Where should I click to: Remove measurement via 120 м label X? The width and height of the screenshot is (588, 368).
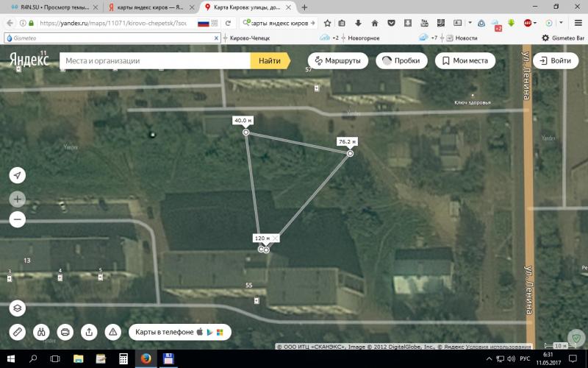[276, 238]
